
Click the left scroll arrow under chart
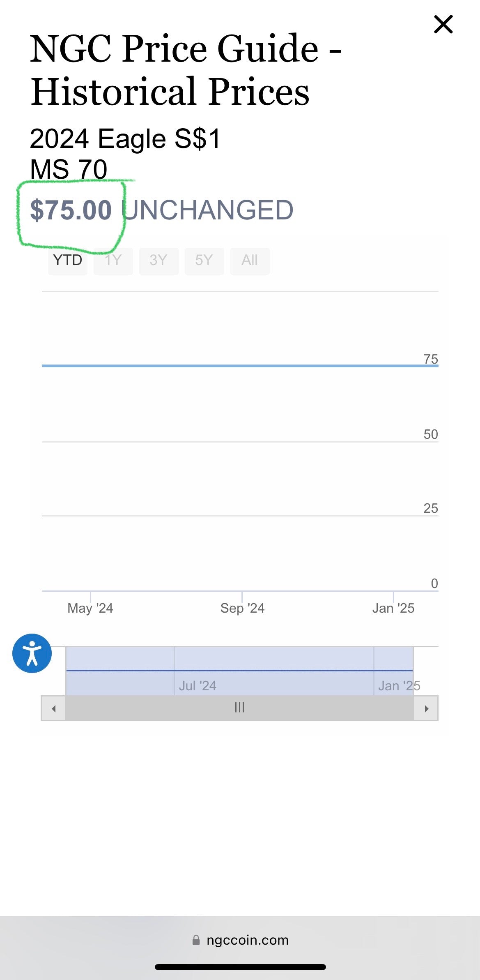[x=53, y=708]
